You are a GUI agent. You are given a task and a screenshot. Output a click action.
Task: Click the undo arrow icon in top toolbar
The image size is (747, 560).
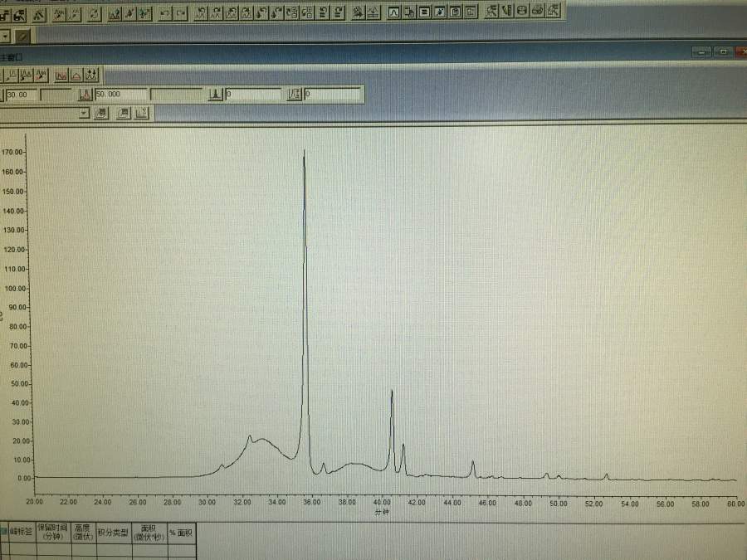click(x=165, y=14)
